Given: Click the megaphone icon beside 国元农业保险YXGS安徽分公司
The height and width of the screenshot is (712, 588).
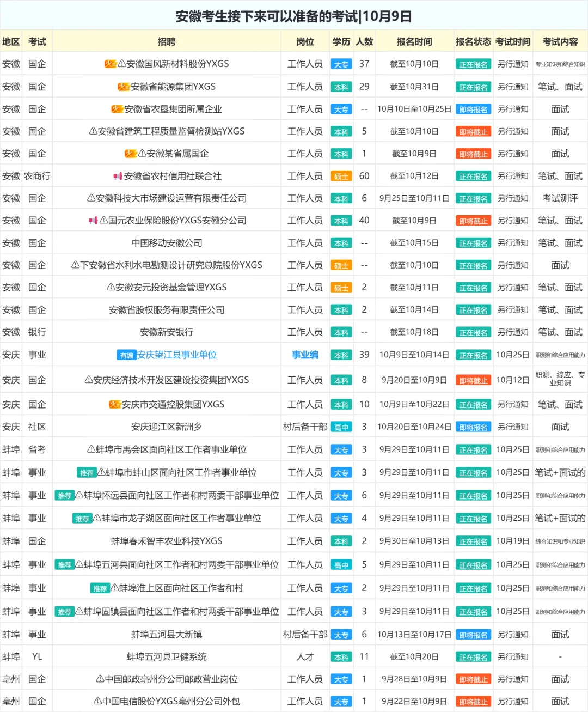Looking at the screenshot, I should [93, 220].
